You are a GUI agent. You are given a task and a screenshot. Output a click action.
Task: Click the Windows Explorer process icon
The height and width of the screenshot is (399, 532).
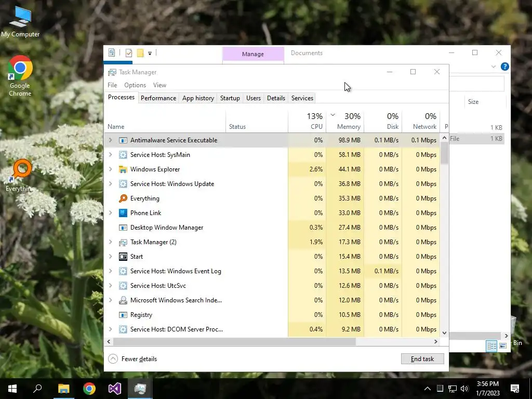tap(123, 169)
